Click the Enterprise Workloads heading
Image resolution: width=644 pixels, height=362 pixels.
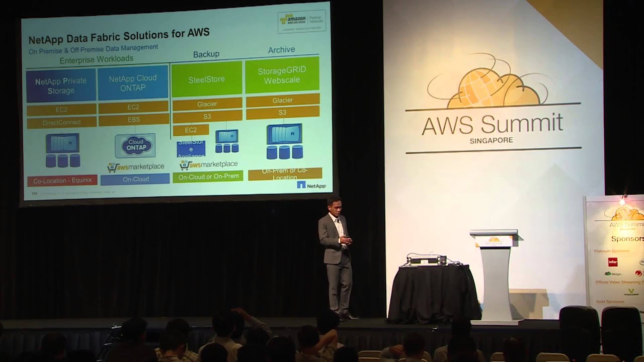pyautogui.click(x=97, y=59)
